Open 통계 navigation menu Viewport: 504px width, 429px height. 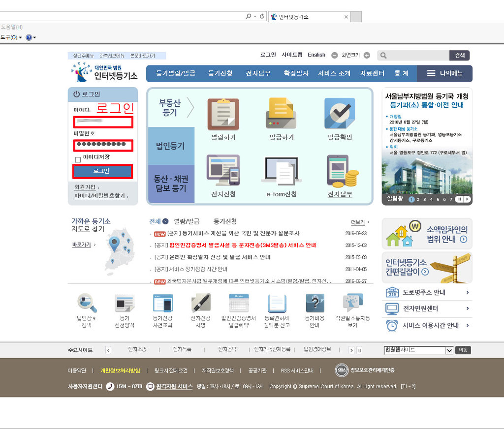click(x=401, y=73)
